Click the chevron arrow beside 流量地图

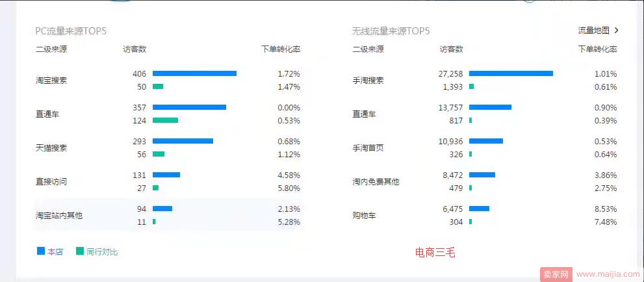pyautogui.click(x=616, y=31)
